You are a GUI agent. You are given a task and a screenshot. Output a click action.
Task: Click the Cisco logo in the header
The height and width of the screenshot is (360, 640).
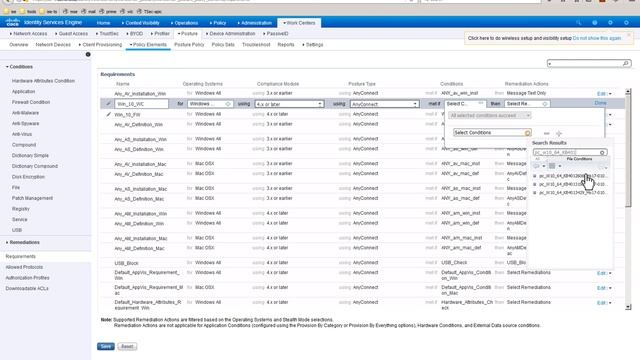point(12,22)
